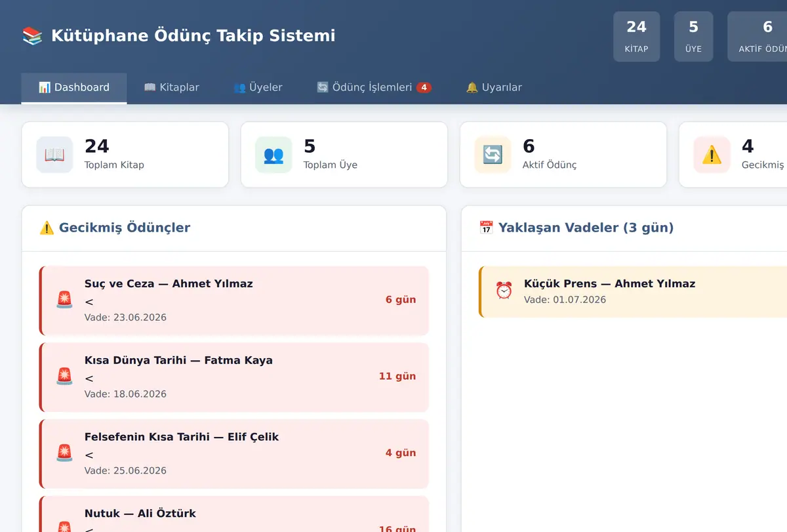The width and height of the screenshot is (787, 532).
Task: Click the Yaklaşan Vadeler (3 gün) heading
Action: (x=586, y=228)
